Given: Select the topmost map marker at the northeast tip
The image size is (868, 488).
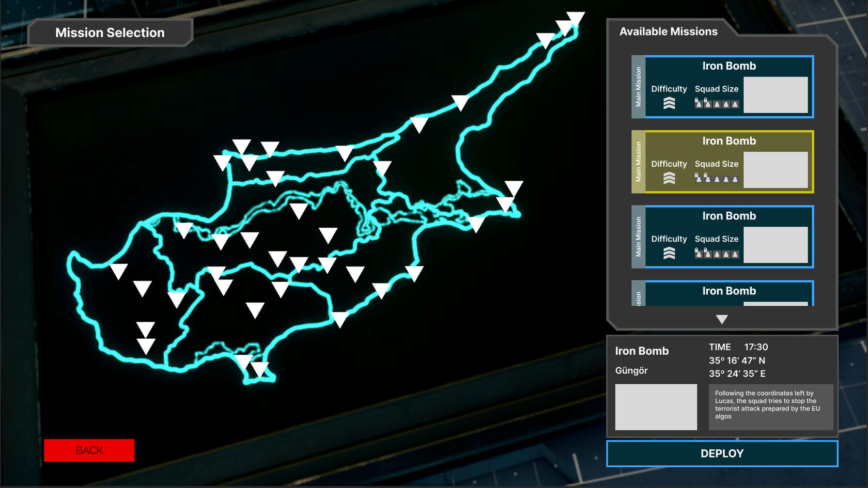Looking at the screenshot, I should tap(575, 19).
